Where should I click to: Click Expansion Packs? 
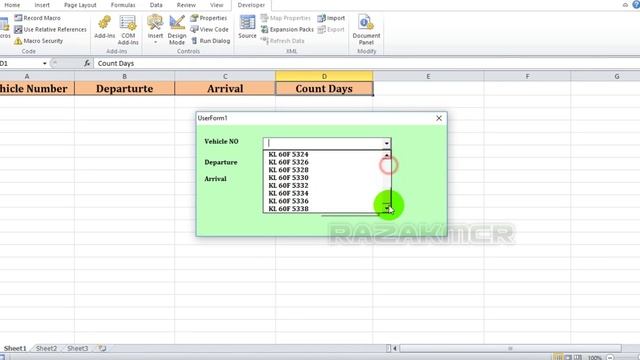[287, 29]
